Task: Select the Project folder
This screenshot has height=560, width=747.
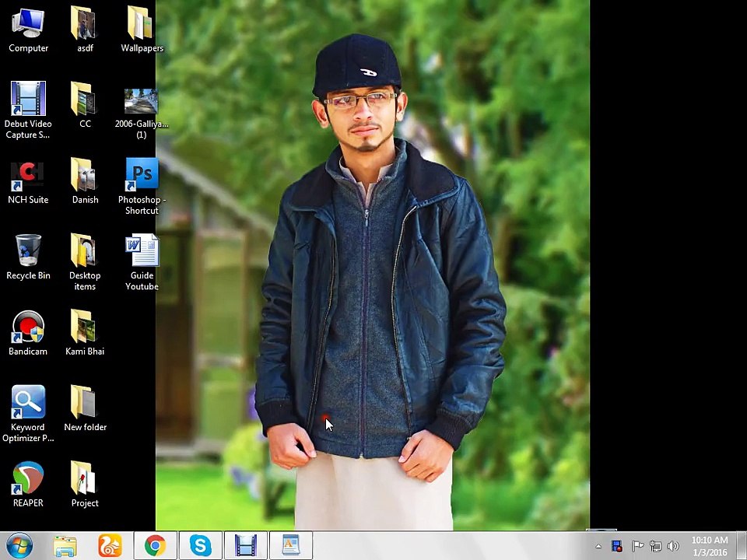Action: point(85,485)
